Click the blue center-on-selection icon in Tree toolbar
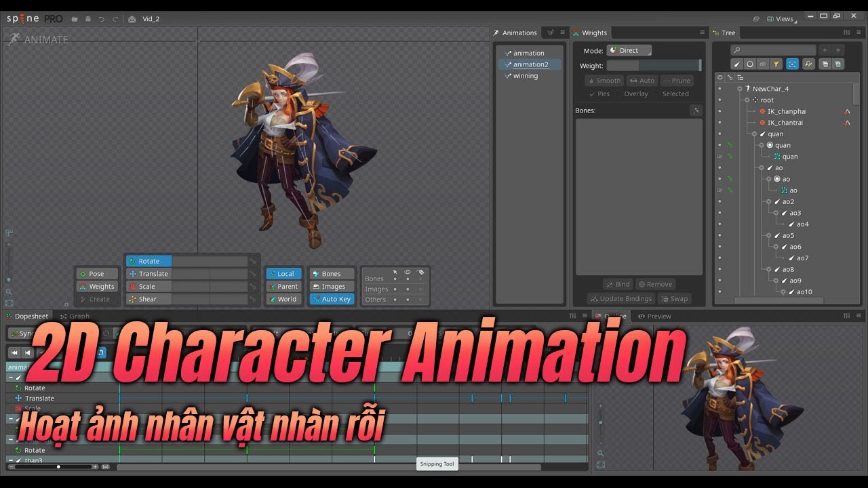The height and width of the screenshot is (488, 868). (x=792, y=64)
